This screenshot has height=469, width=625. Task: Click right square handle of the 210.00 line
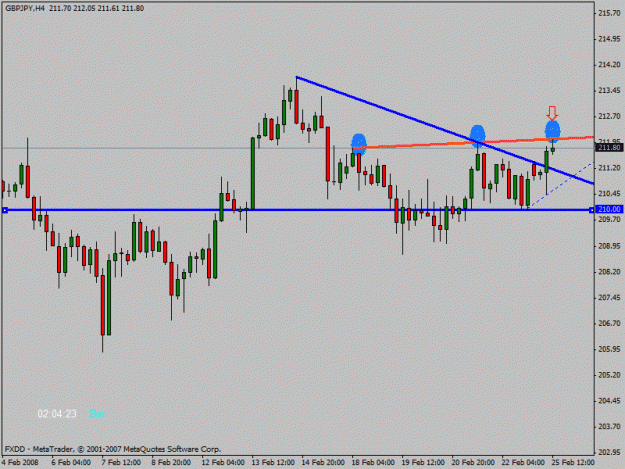(x=591, y=210)
